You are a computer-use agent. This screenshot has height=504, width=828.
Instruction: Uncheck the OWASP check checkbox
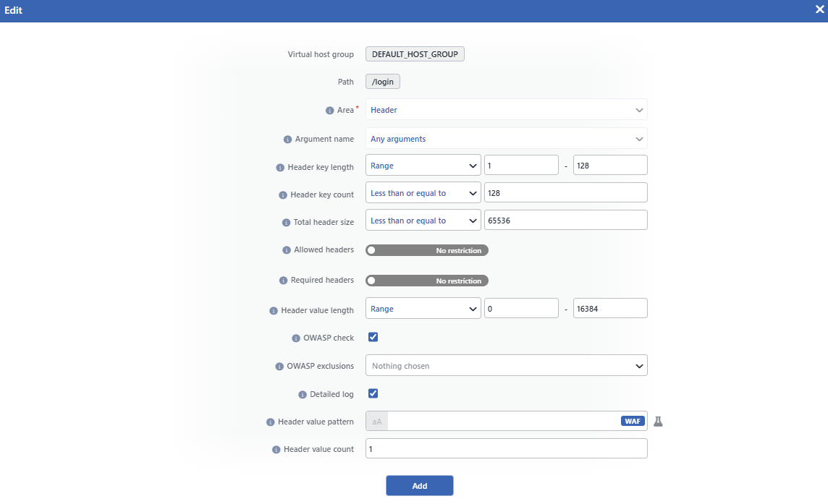tap(373, 337)
